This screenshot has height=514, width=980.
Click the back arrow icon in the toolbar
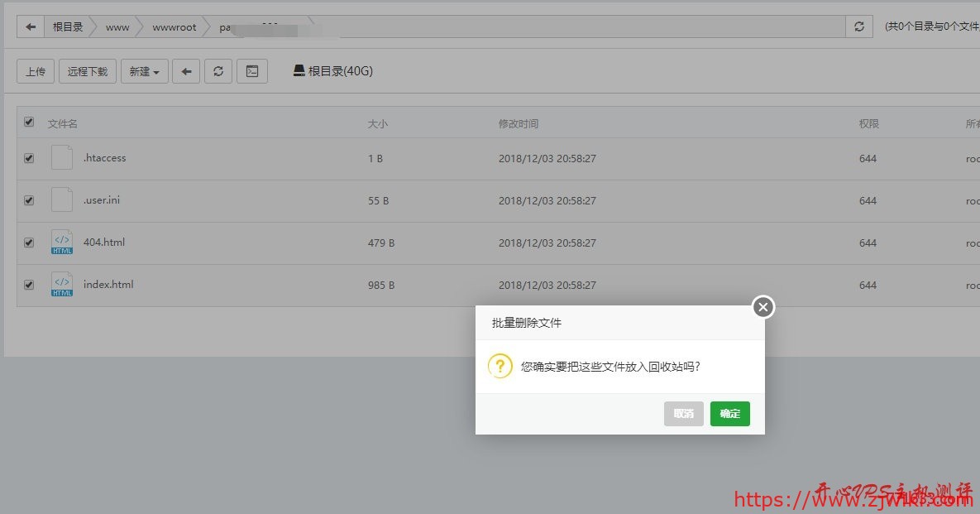pos(185,71)
